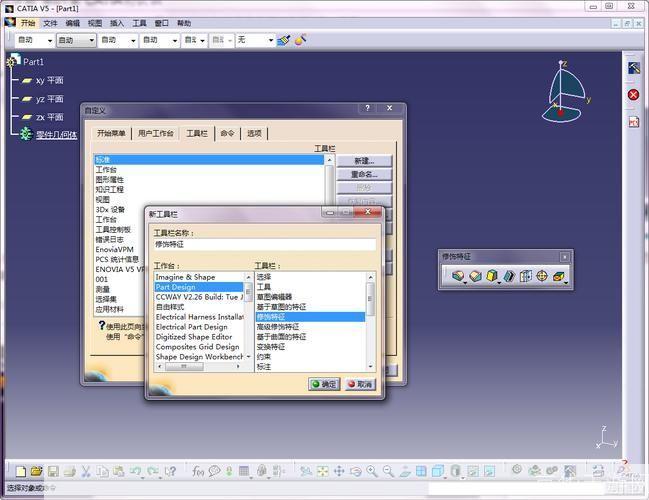Select the Edge Fillet icon in 修饰特征 toolbar
The image size is (649, 500).
pyautogui.click(x=457, y=276)
